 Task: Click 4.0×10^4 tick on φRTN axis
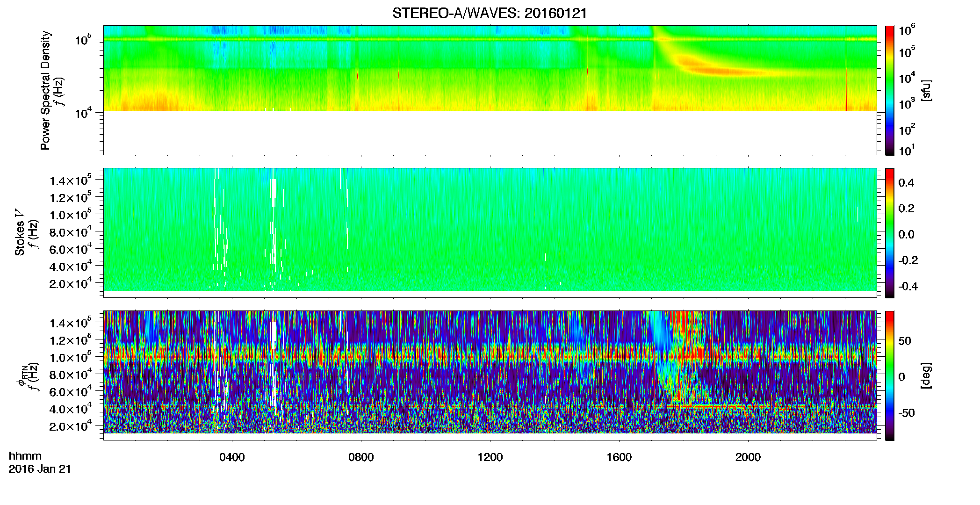71,409
